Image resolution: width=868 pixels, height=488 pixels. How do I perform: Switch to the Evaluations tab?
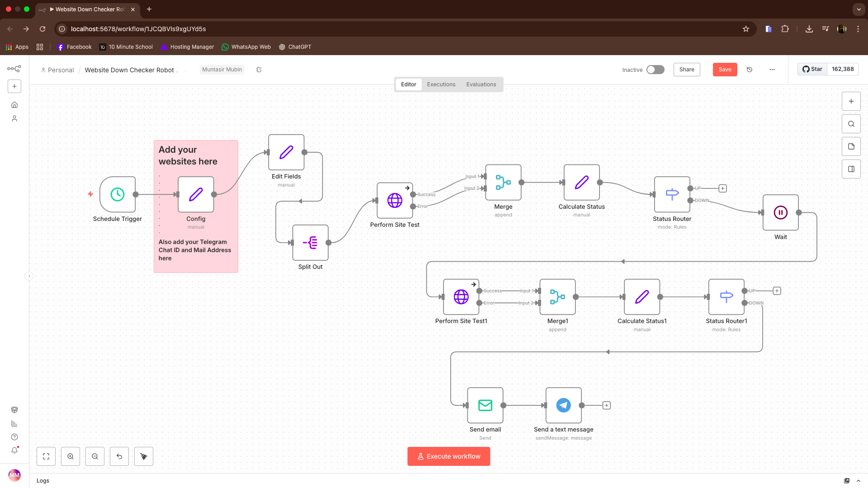pyautogui.click(x=481, y=84)
